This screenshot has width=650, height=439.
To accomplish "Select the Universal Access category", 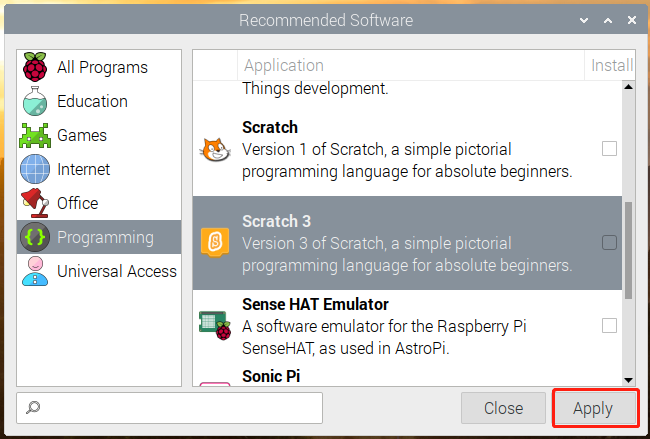I will point(99,271).
